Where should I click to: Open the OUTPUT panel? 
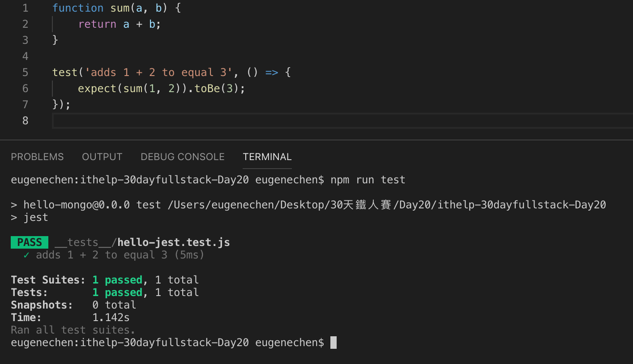(102, 157)
